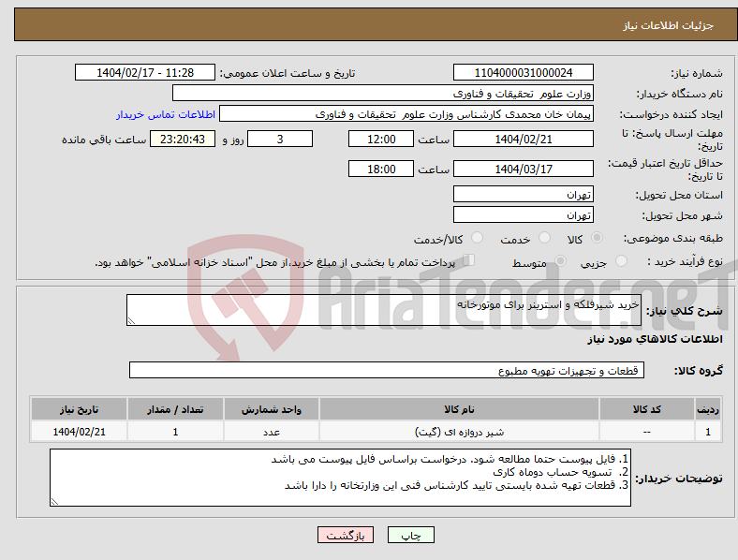The width and height of the screenshot is (738, 560).
Task: Select the کالا/خدمت radio button
Action: point(478,238)
